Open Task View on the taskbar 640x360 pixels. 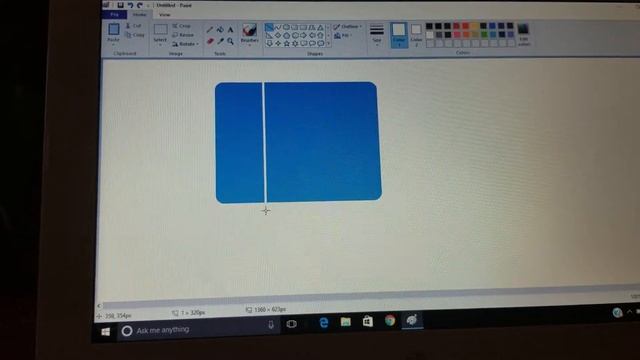pos(291,324)
